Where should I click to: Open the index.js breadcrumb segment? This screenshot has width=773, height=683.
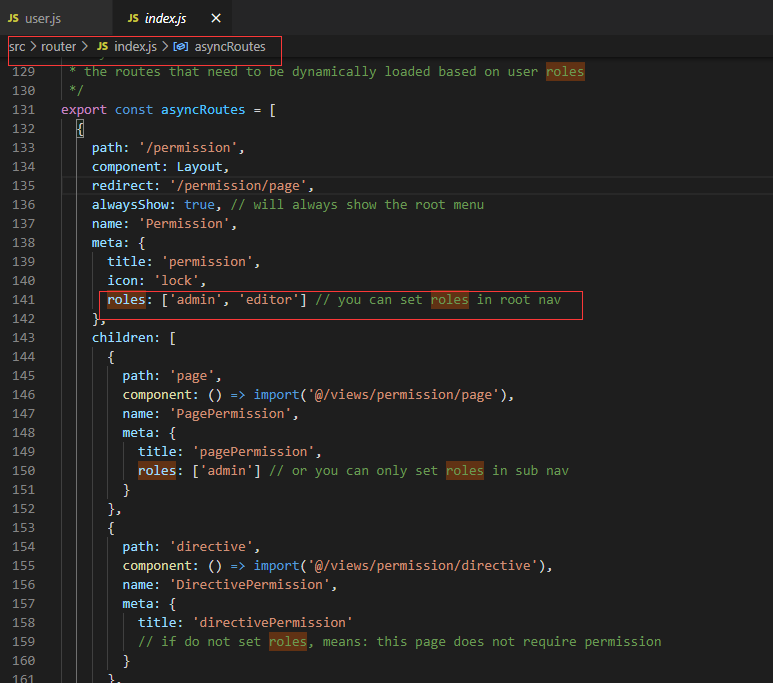[135, 47]
